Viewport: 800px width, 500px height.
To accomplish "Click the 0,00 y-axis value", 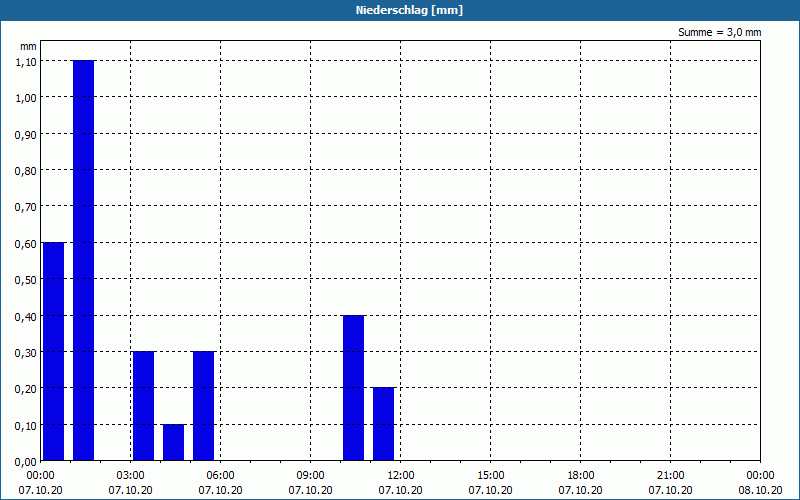I will [26, 462].
